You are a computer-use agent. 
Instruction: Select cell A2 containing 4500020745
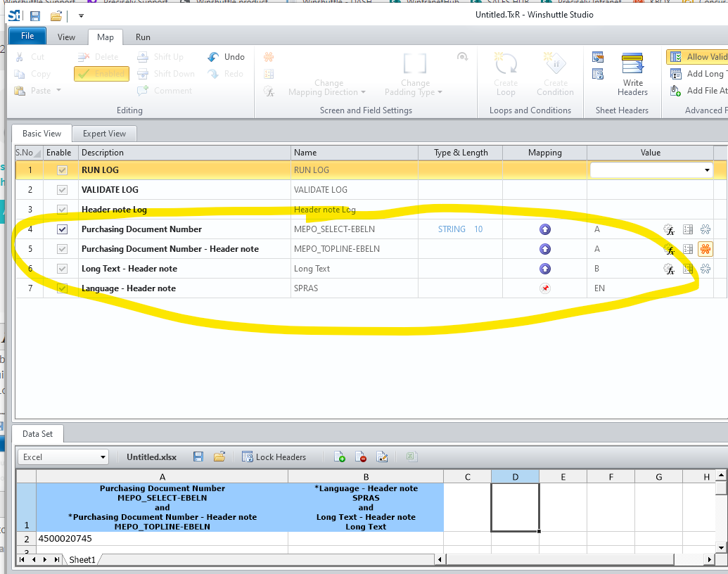click(x=162, y=539)
